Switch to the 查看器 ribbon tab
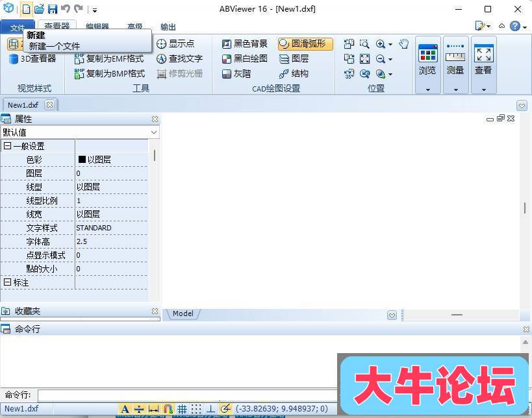This screenshot has height=418, width=532. 57,26
